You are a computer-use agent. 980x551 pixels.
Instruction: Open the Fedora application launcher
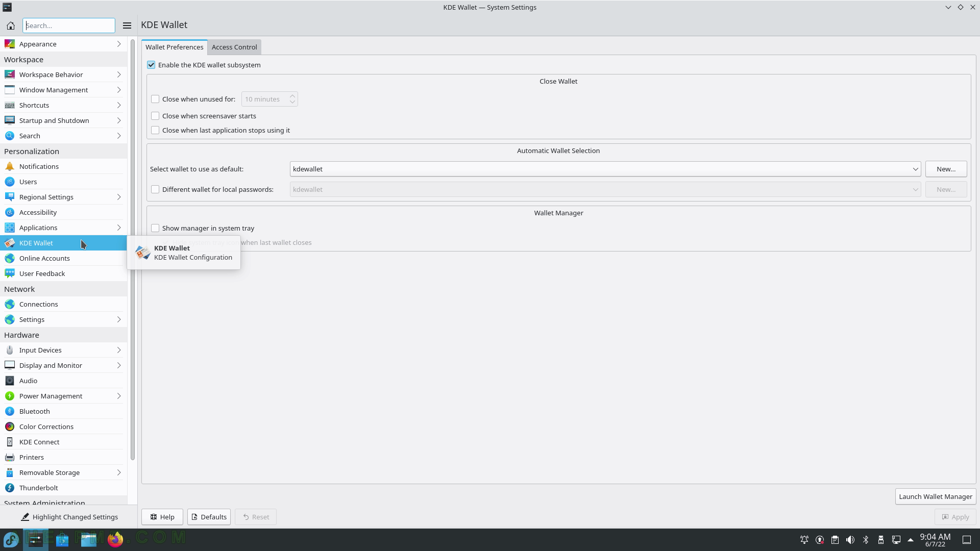[x=11, y=539]
